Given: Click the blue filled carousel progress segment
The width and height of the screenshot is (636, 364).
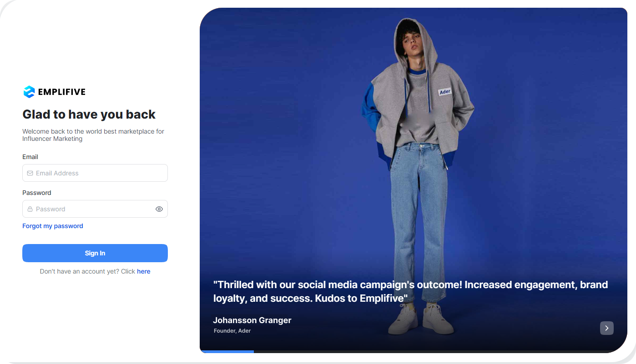Looking at the screenshot, I should pyautogui.click(x=227, y=351).
